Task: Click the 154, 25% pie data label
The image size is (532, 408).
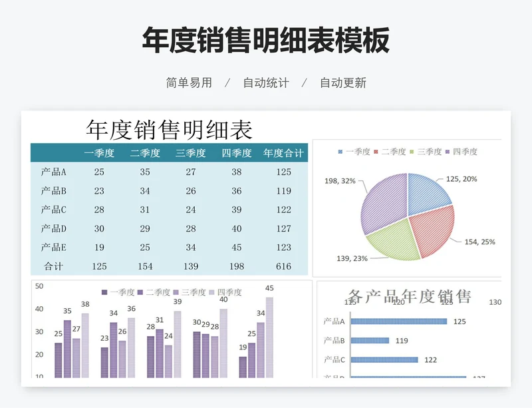Action: click(x=479, y=242)
